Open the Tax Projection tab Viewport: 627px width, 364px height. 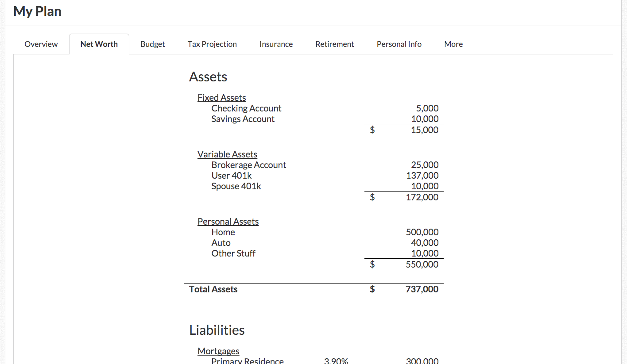tap(212, 44)
